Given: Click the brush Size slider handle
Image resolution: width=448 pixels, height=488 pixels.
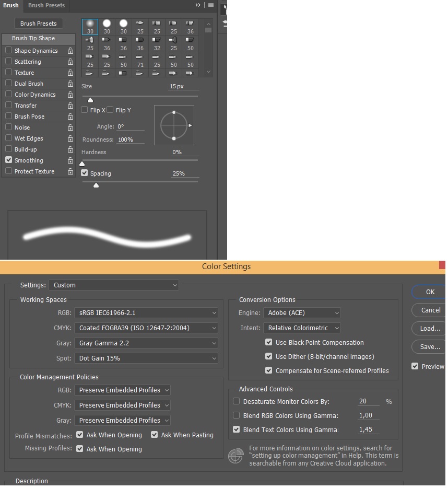Looking at the screenshot, I should (90, 100).
